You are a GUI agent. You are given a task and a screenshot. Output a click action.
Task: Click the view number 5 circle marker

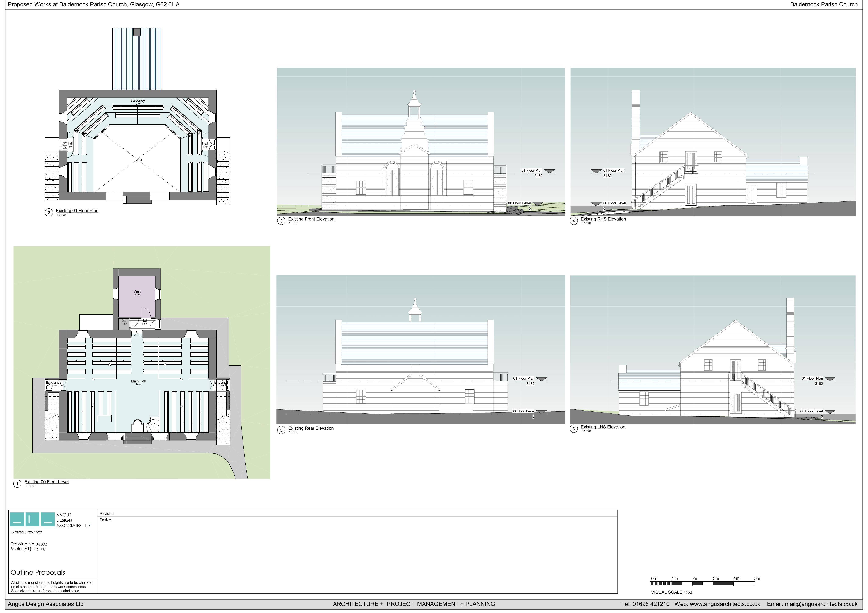[x=281, y=430]
